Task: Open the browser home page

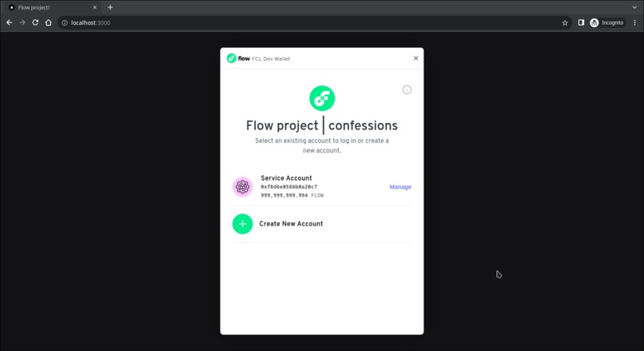Action: coord(49,22)
